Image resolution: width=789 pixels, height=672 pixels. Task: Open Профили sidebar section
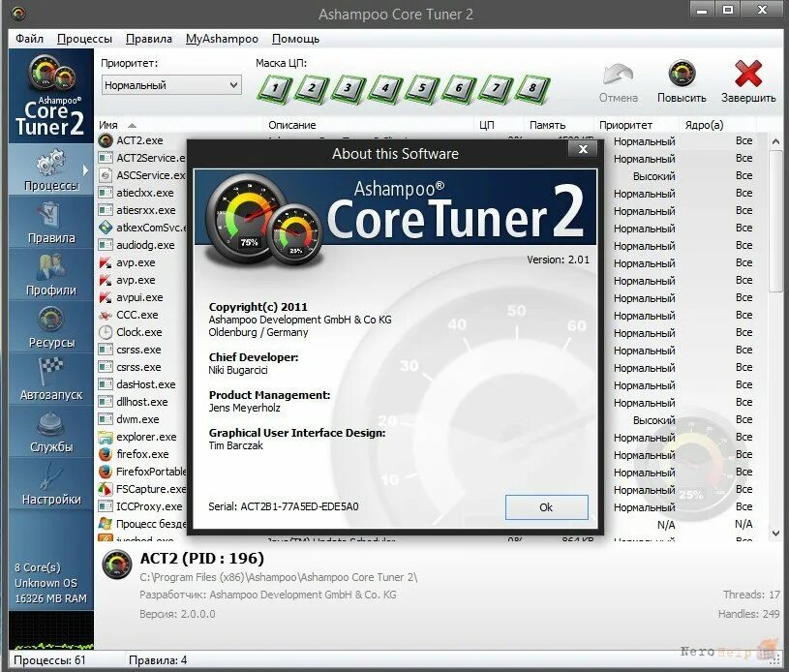coord(50,275)
